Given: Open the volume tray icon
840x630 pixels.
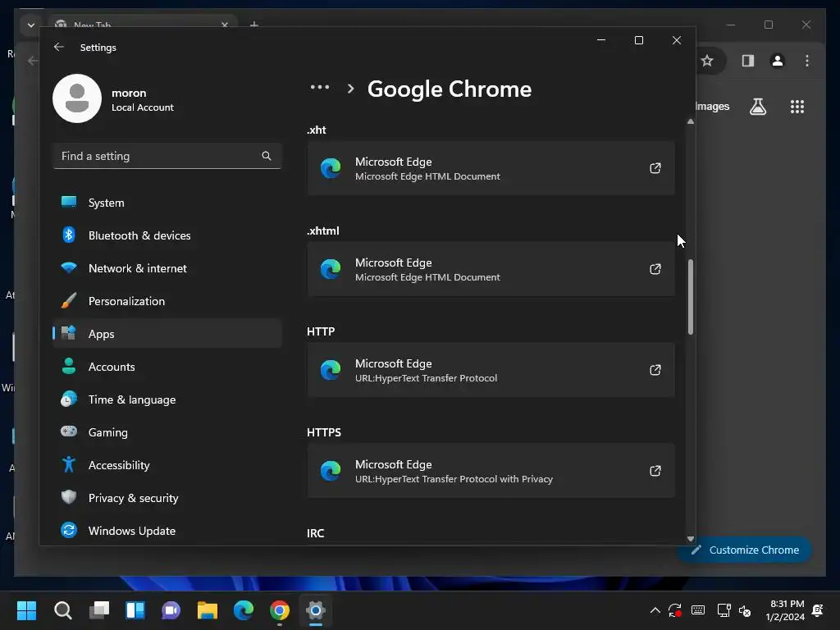Looking at the screenshot, I should coord(745,610).
